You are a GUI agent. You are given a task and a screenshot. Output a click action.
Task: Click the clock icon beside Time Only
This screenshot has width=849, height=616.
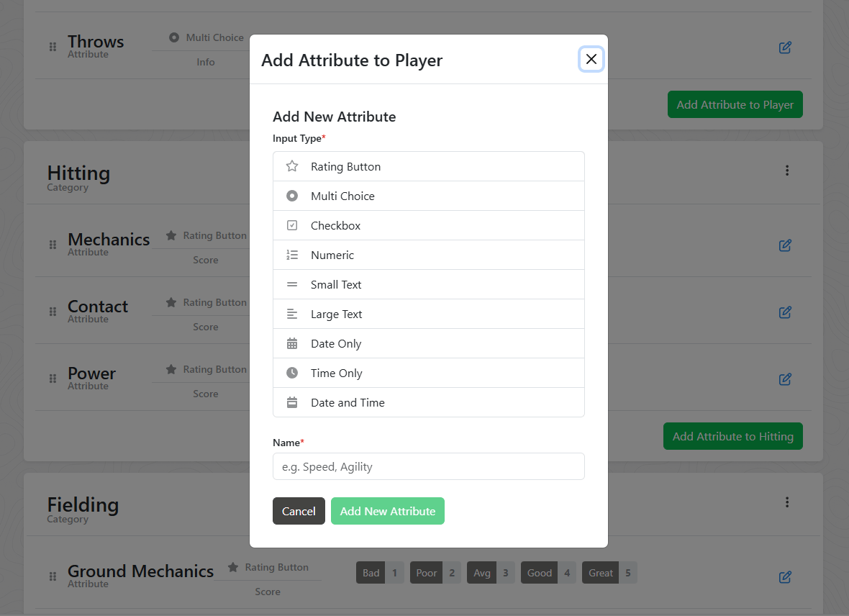coord(291,373)
